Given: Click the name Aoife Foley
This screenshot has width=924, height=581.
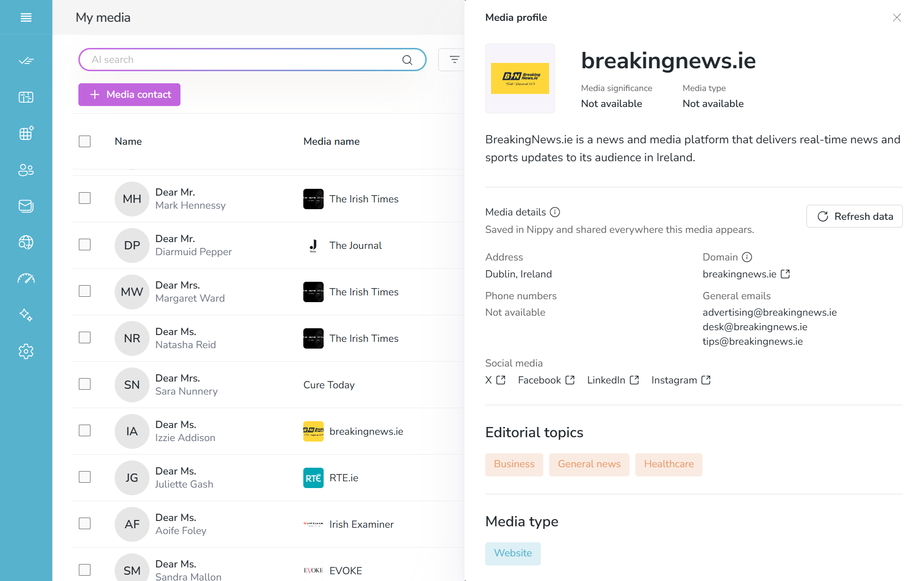Looking at the screenshot, I should pyautogui.click(x=181, y=531).
